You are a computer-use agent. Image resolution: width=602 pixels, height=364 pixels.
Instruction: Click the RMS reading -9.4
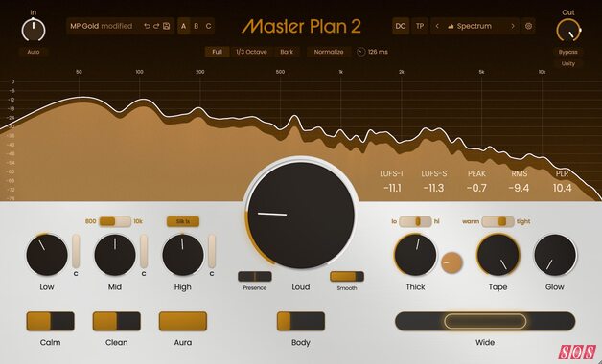(x=519, y=188)
